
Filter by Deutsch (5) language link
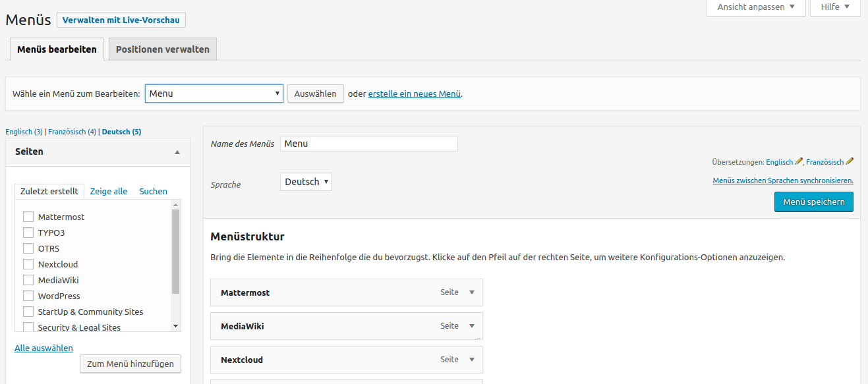click(x=122, y=132)
